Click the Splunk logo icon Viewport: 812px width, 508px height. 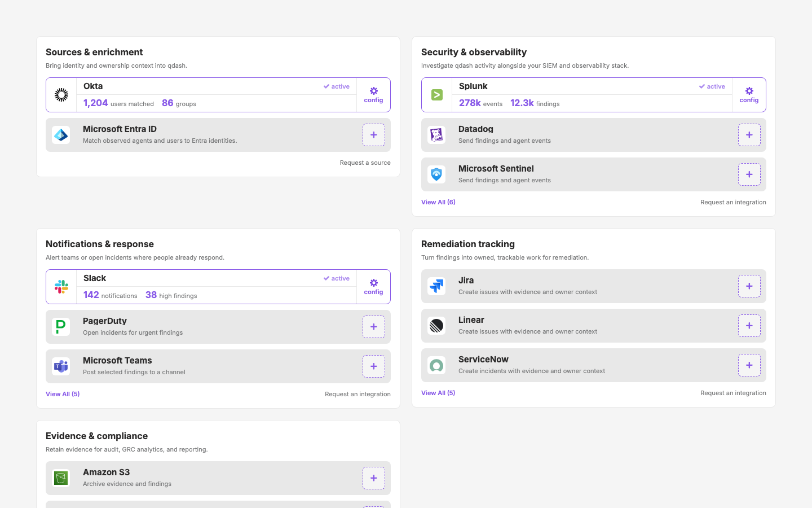437,95
